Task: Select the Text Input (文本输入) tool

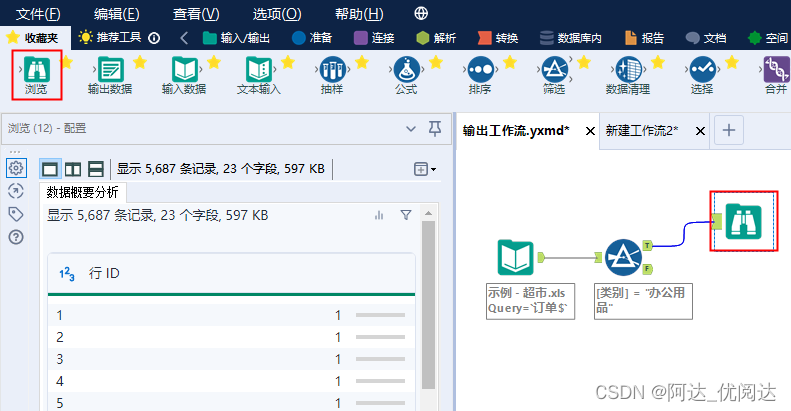Action: tap(258, 75)
